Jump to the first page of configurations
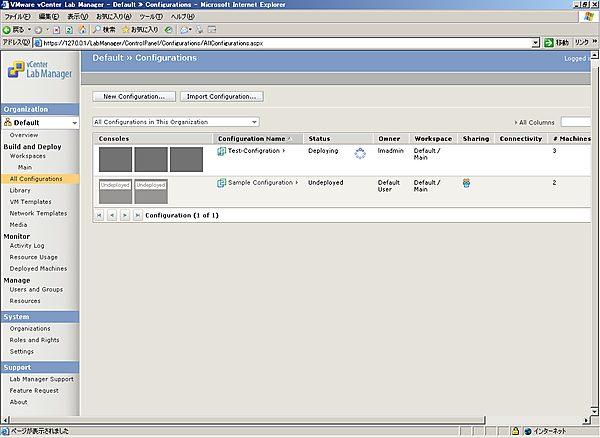This screenshot has height=438, width=600. pyautogui.click(x=99, y=215)
